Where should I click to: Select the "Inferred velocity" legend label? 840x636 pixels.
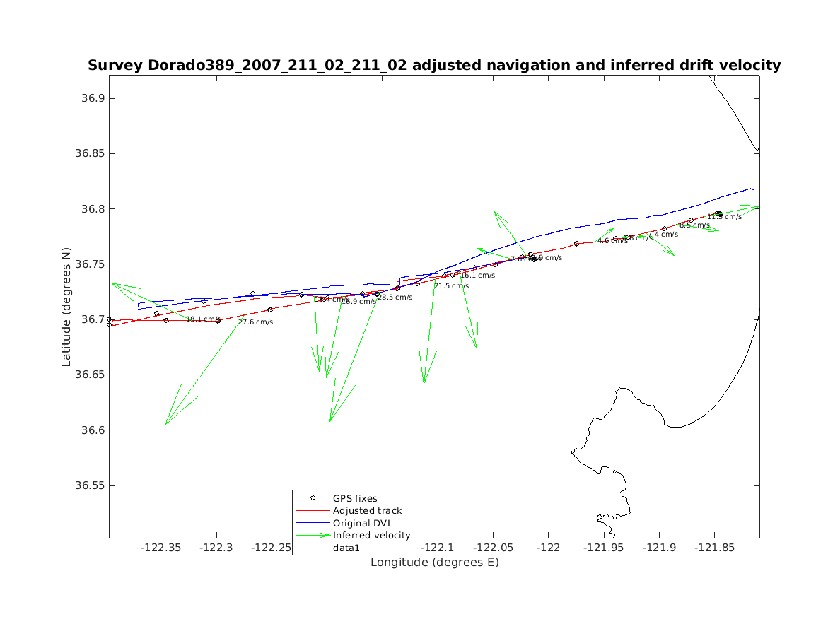point(371,536)
